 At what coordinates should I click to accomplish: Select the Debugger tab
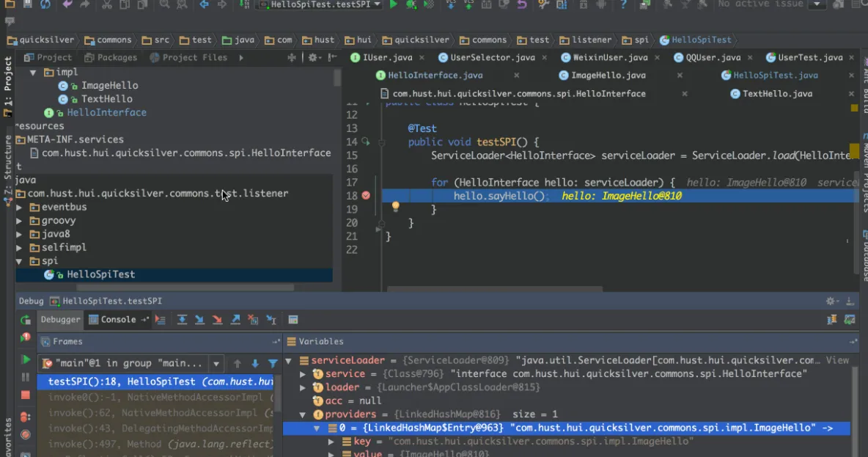pyautogui.click(x=60, y=320)
